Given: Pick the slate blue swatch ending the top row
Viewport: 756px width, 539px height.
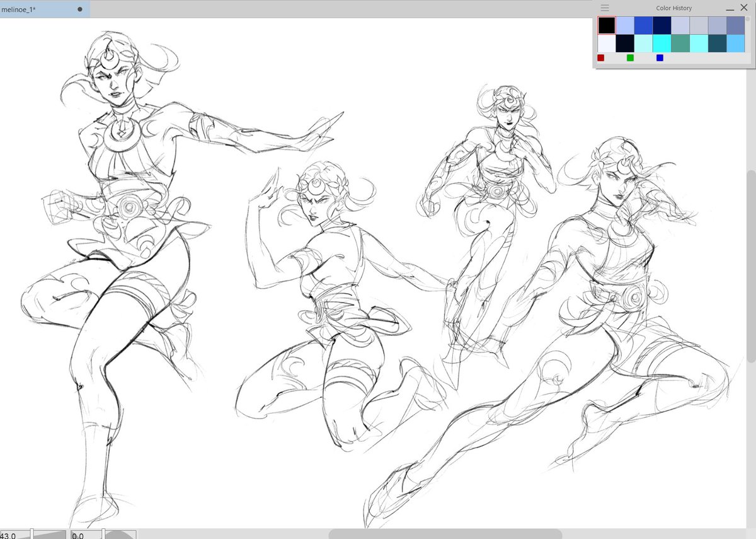Looking at the screenshot, I should coord(736,25).
